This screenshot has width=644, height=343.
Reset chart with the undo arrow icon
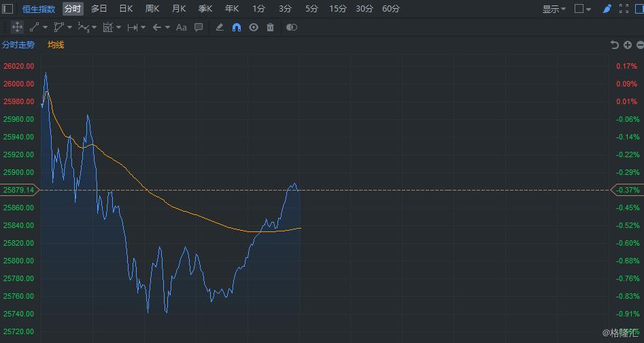615,45
